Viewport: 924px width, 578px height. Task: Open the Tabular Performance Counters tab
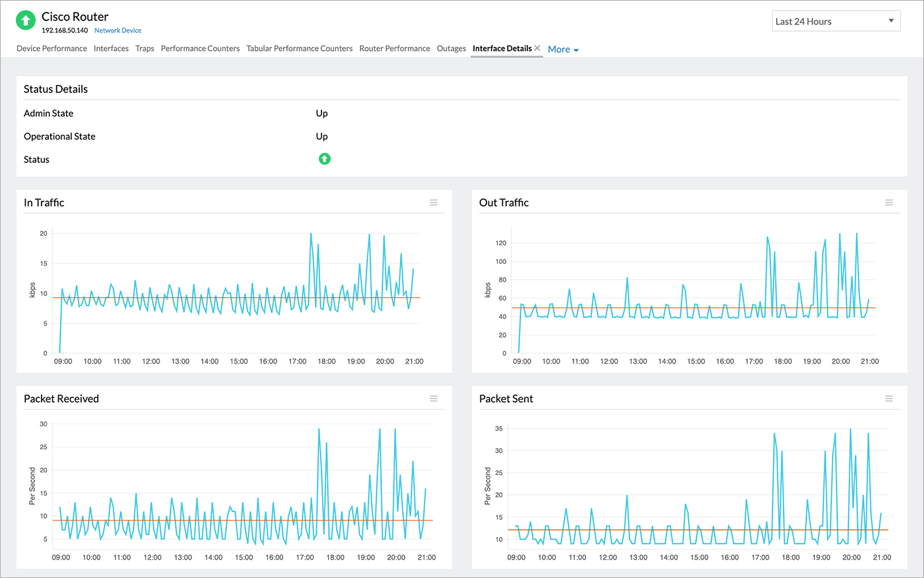pyautogui.click(x=300, y=48)
